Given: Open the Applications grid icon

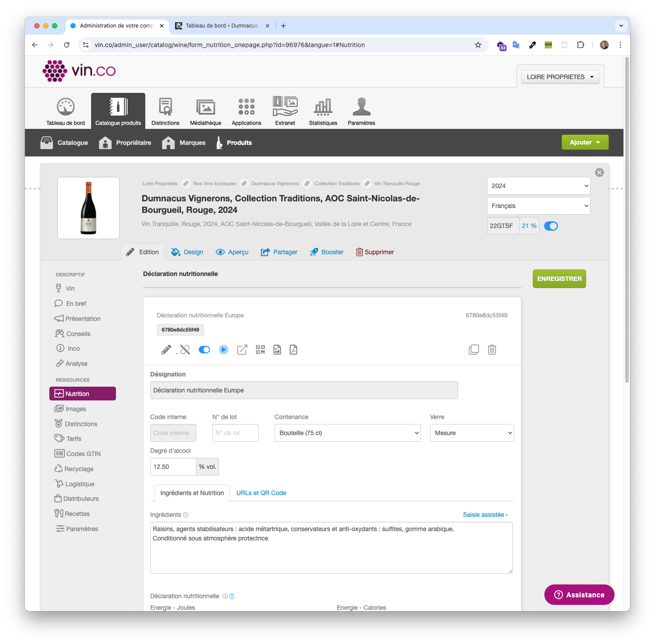Looking at the screenshot, I should pos(247,107).
